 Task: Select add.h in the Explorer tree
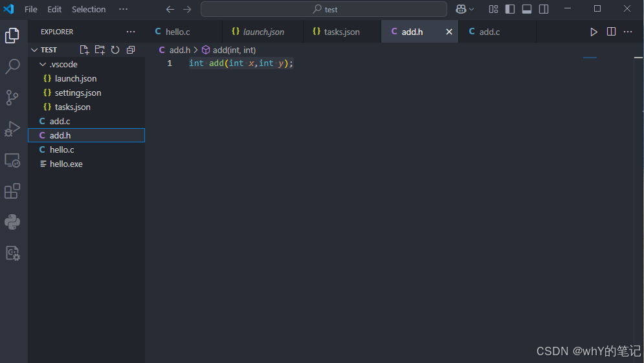[x=86, y=135]
